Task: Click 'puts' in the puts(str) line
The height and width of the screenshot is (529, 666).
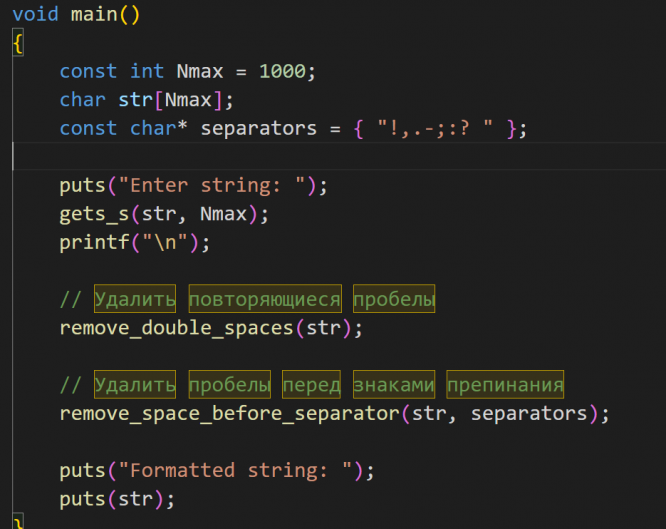Action: point(82,499)
